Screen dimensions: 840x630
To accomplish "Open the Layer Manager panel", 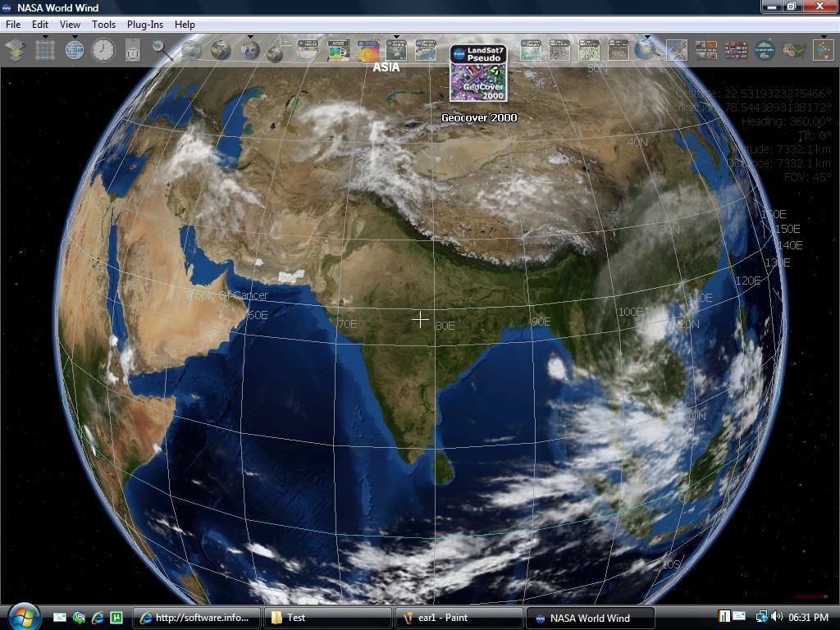I will coord(16,49).
